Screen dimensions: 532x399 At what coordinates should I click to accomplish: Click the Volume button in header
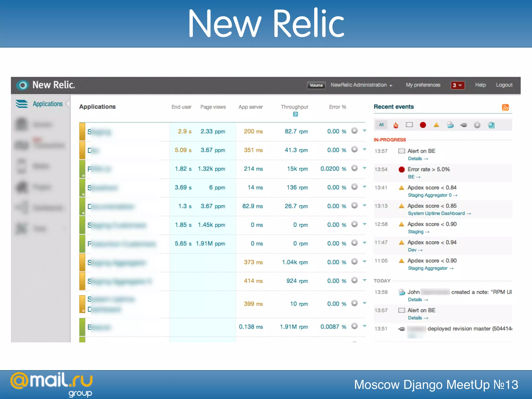tap(316, 85)
